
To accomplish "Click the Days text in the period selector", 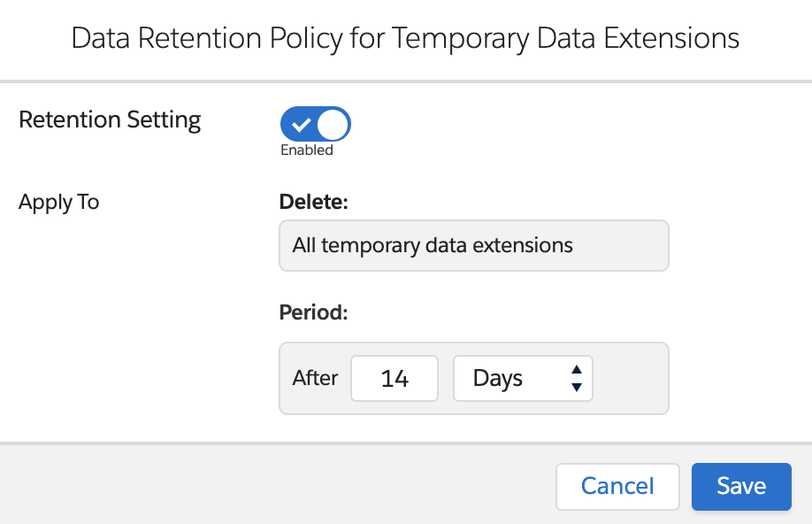I will 498,379.
